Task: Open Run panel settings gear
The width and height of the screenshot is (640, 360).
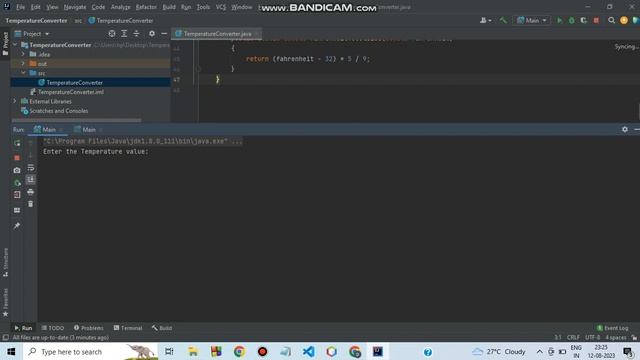Action: [624, 129]
